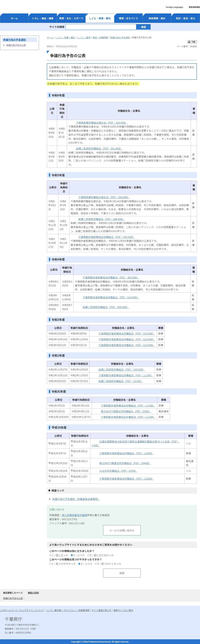The height and width of the screenshot is (644, 200).
Task: Open recently viewed 争議行為予告の公表 link
Action: tap(13, 598)
